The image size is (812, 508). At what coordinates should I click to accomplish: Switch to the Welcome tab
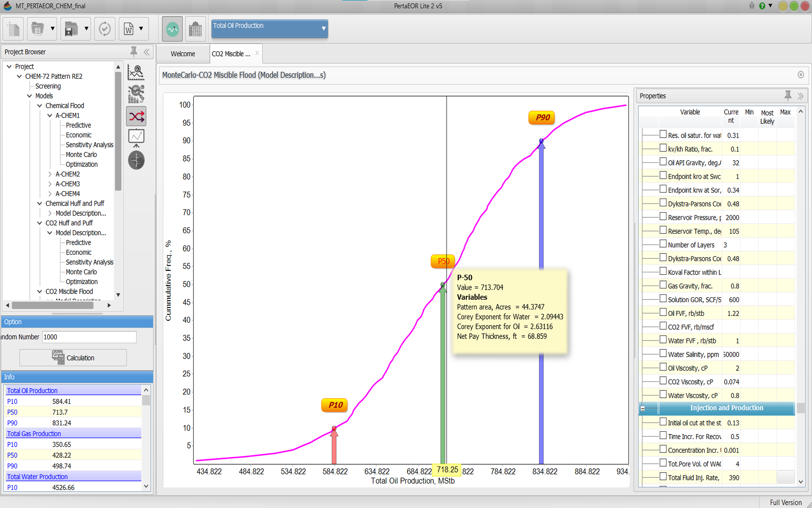click(183, 54)
